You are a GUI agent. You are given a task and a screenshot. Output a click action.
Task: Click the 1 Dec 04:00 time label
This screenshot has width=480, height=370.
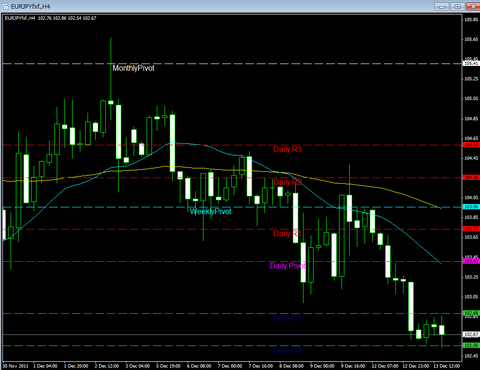coord(45,366)
